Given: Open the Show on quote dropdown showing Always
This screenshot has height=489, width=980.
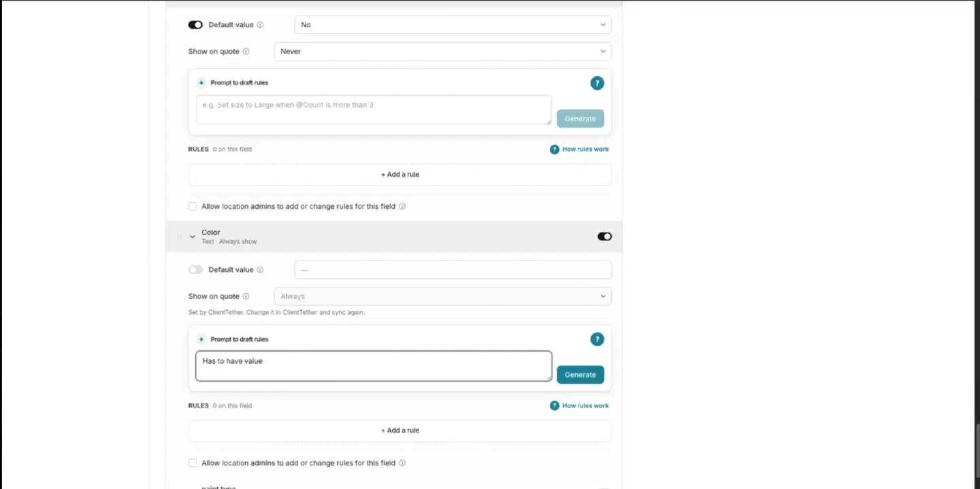Looking at the screenshot, I should 442,297.
